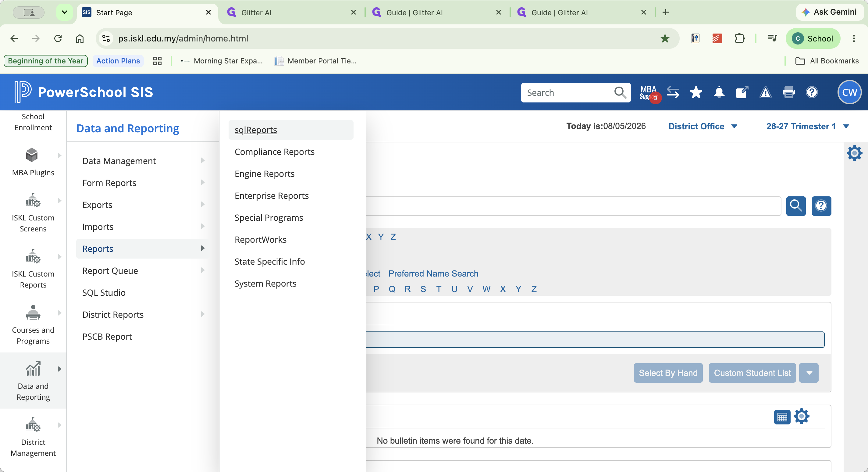The height and width of the screenshot is (472, 868).
Task: Select Enterprise Reports
Action: (272, 195)
